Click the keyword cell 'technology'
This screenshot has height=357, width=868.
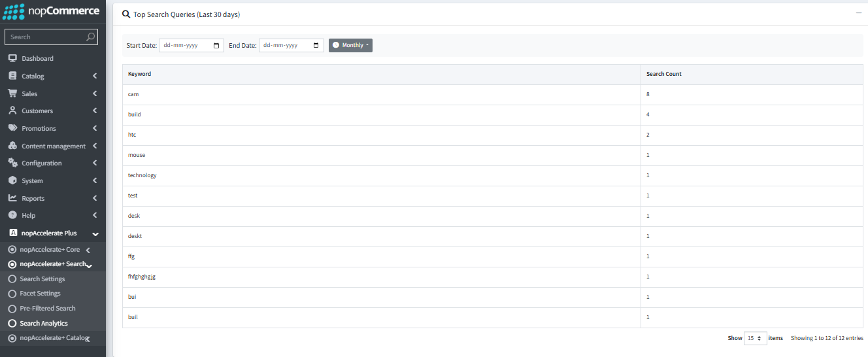[x=381, y=175]
